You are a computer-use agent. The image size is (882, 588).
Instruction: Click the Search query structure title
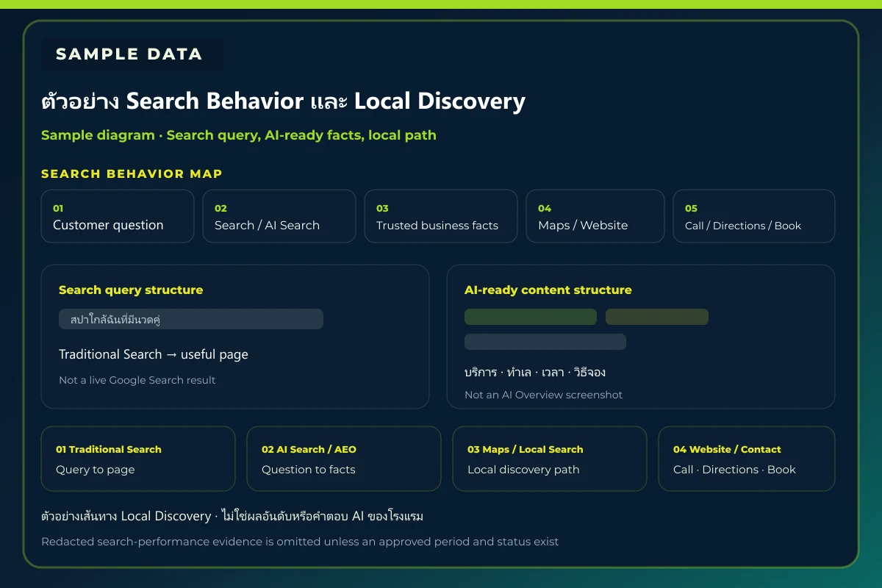click(131, 290)
